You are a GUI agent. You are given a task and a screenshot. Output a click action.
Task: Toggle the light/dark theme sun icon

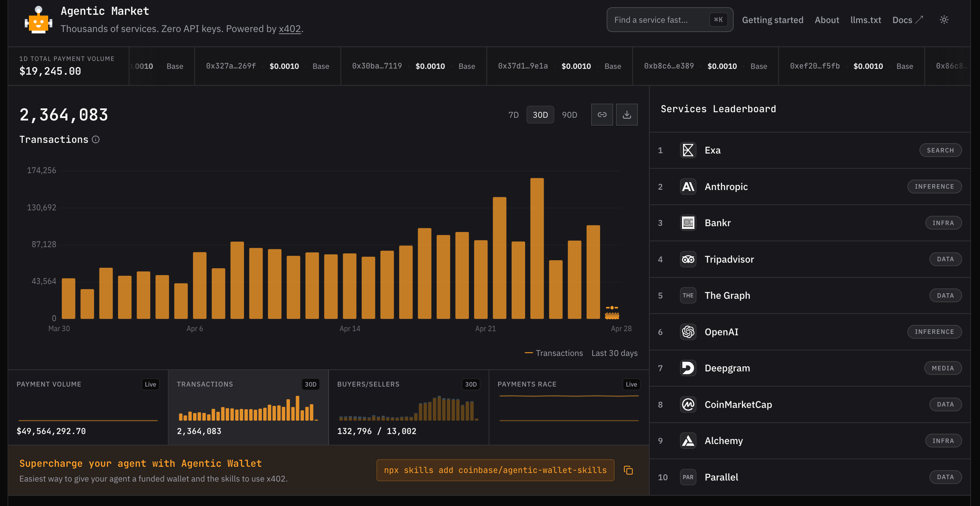point(944,20)
